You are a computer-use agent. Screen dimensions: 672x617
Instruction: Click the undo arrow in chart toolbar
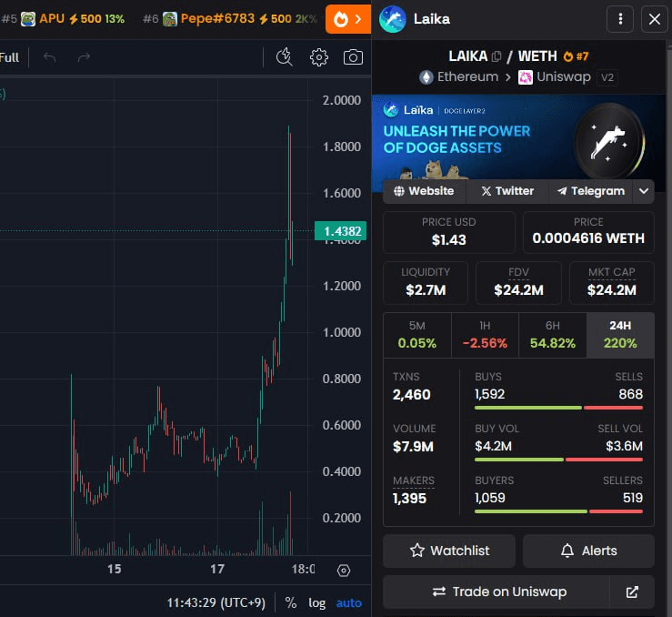[50, 57]
